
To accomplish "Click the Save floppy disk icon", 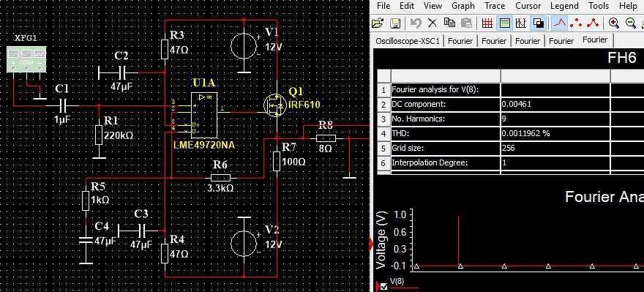I will tap(394, 23).
